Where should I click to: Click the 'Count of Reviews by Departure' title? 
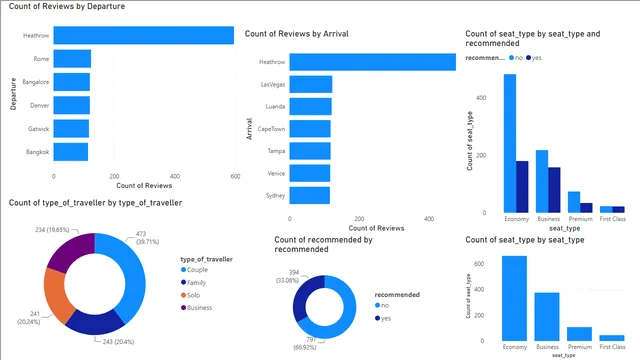[x=67, y=6]
